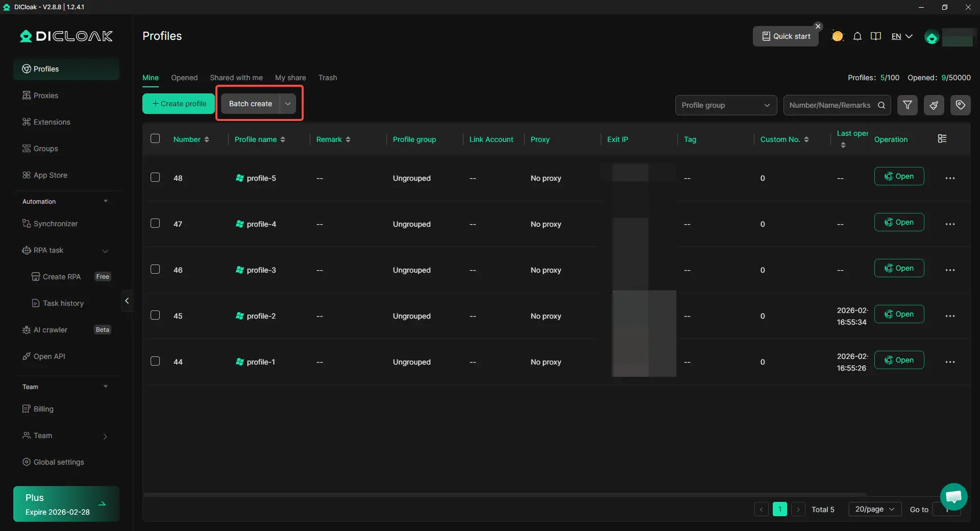Switch to the Trash tab
980x531 pixels.
(328, 78)
